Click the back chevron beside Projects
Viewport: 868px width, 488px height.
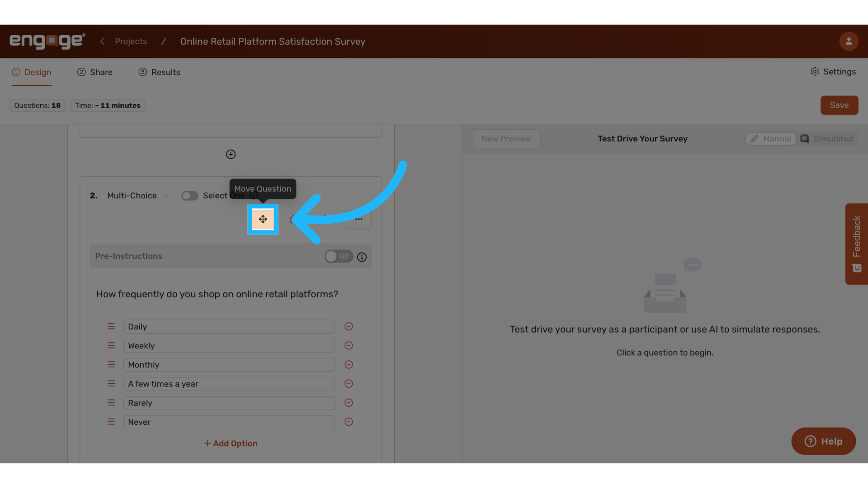102,42
